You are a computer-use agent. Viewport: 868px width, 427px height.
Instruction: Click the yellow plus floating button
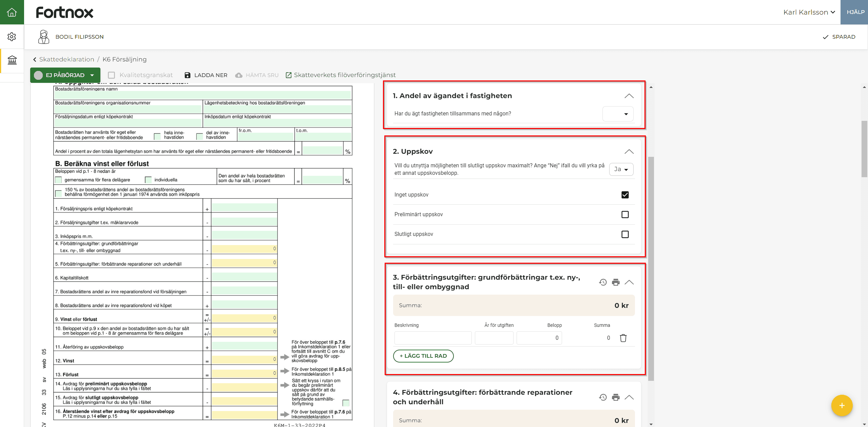[x=842, y=405]
